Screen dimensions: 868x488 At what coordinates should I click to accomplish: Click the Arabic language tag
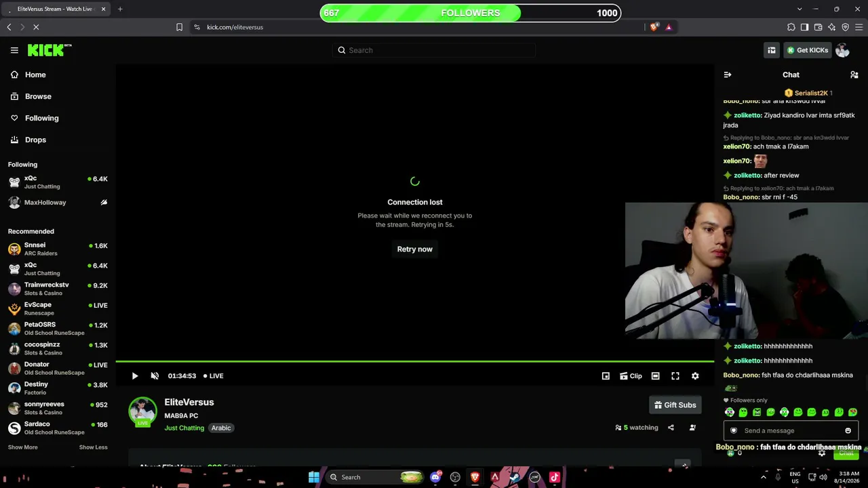[x=221, y=428]
